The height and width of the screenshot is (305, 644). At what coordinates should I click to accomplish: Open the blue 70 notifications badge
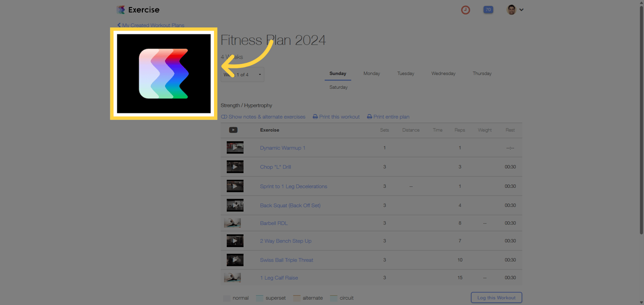click(x=488, y=9)
